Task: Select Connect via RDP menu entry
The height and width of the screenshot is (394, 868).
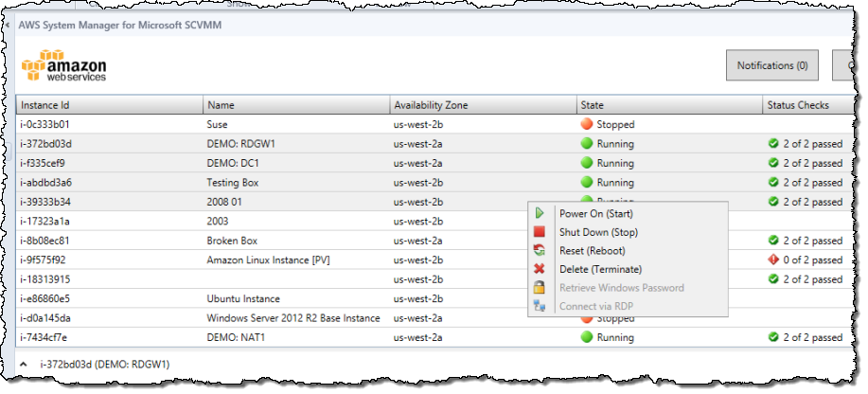Action: [x=628, y=306]
